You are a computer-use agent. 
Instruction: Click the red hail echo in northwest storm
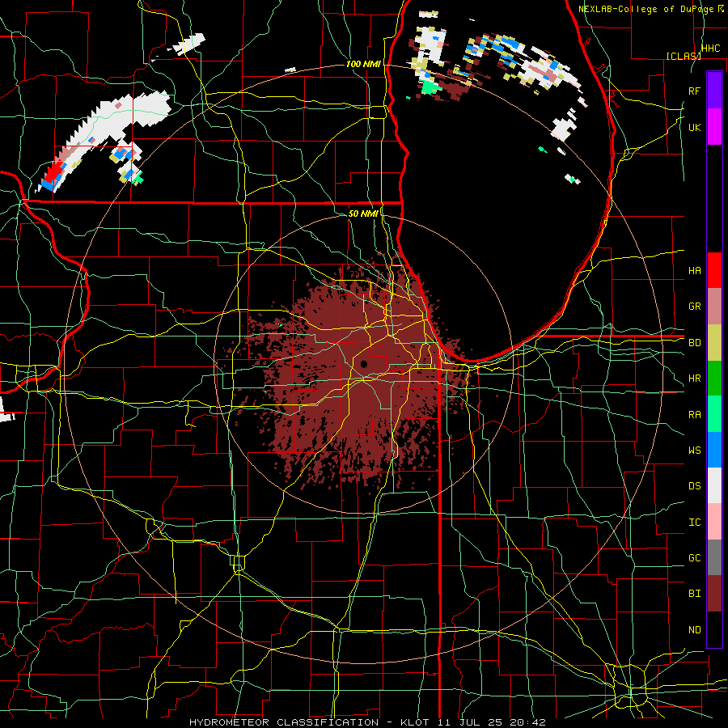pyautogui.click(x=54, y=173)
